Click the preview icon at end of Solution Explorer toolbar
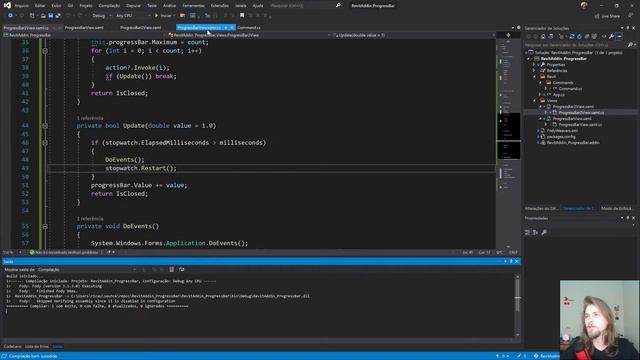 click(619, 36)
